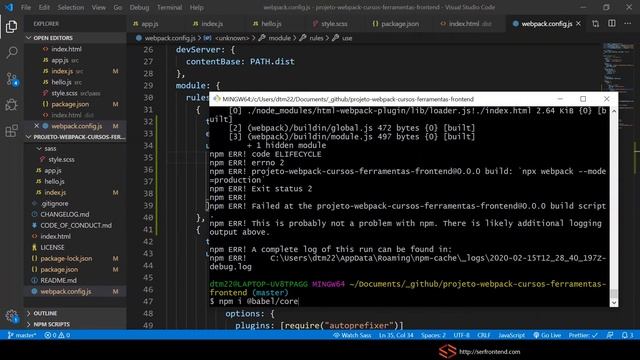
Task: Change CRLF end of line sequence
Action: pos(484,335)
